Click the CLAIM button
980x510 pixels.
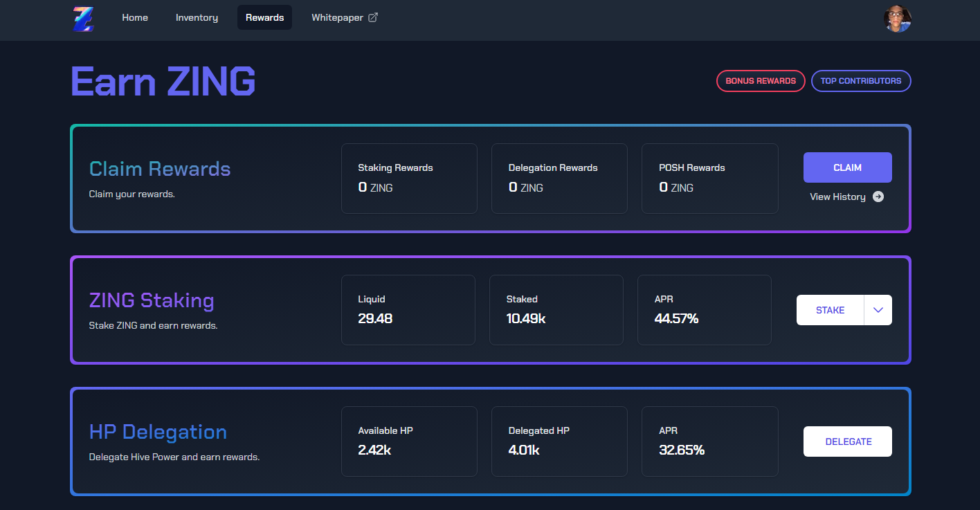click(x=847, y=167)
